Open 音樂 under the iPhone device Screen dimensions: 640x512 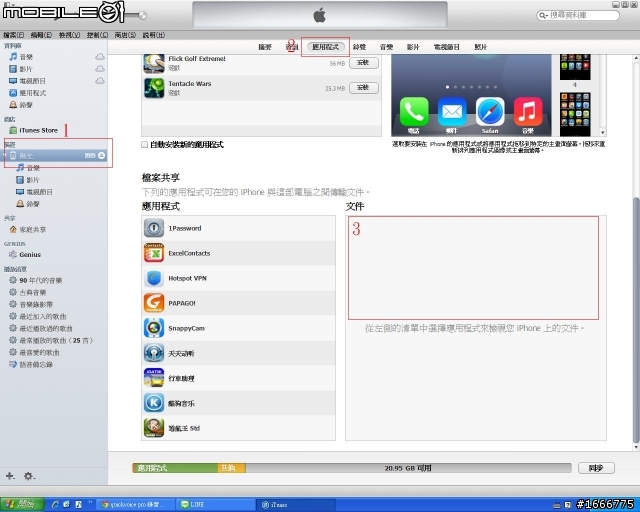coord(33,168)
